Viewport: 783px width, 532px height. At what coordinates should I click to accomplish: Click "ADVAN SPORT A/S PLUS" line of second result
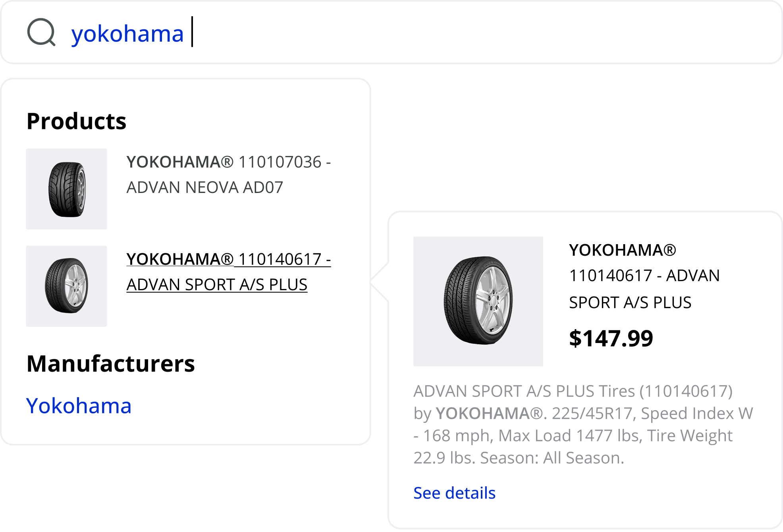click(217, 285)
